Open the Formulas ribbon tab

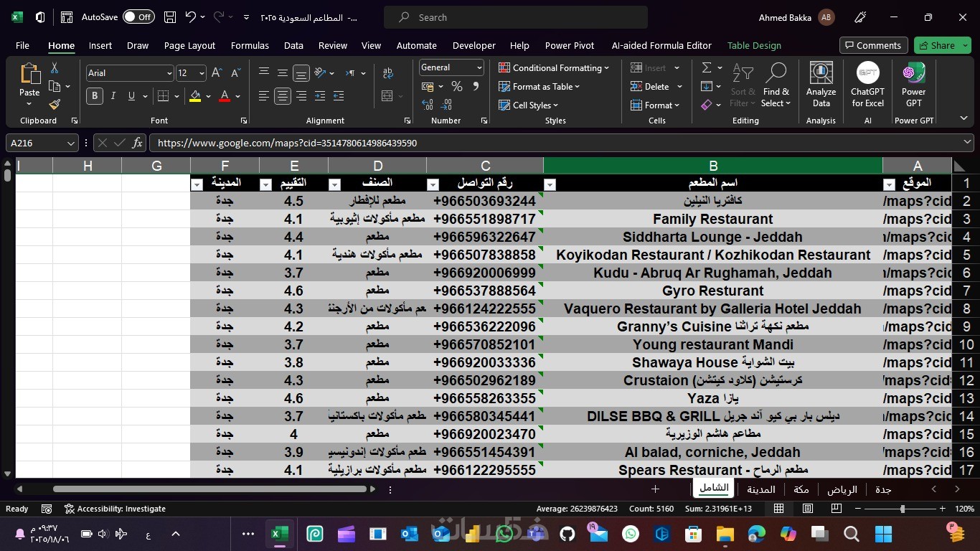pyautogui.click(x=250, y=45)
